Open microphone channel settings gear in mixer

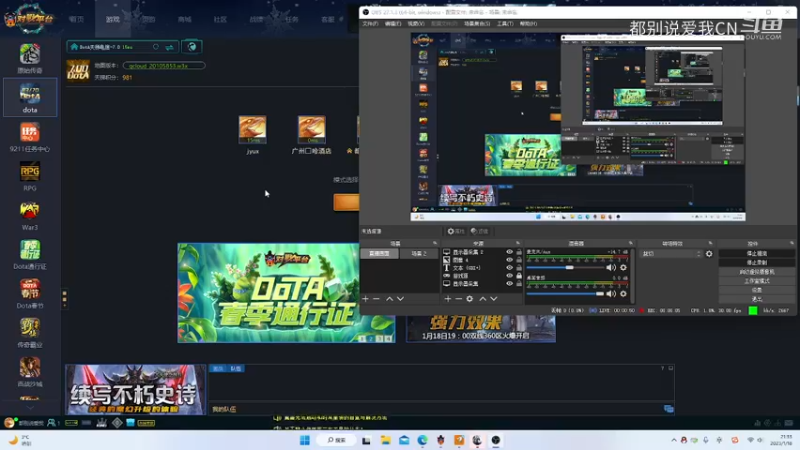(623, 267)
